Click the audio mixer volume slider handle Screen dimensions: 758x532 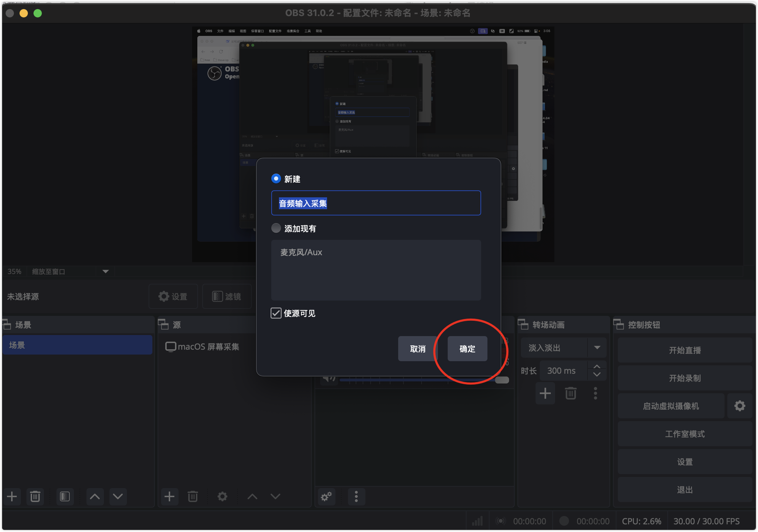(502, 380)
